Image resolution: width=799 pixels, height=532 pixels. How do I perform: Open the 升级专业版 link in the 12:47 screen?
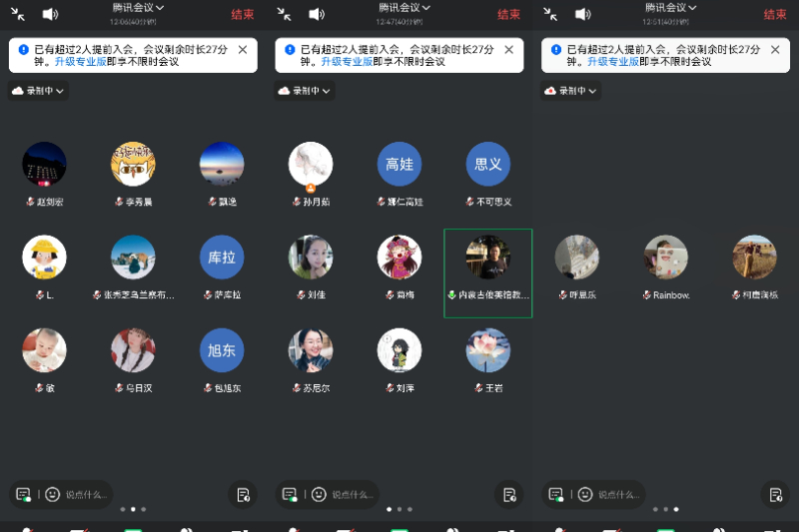coord(347,62)
